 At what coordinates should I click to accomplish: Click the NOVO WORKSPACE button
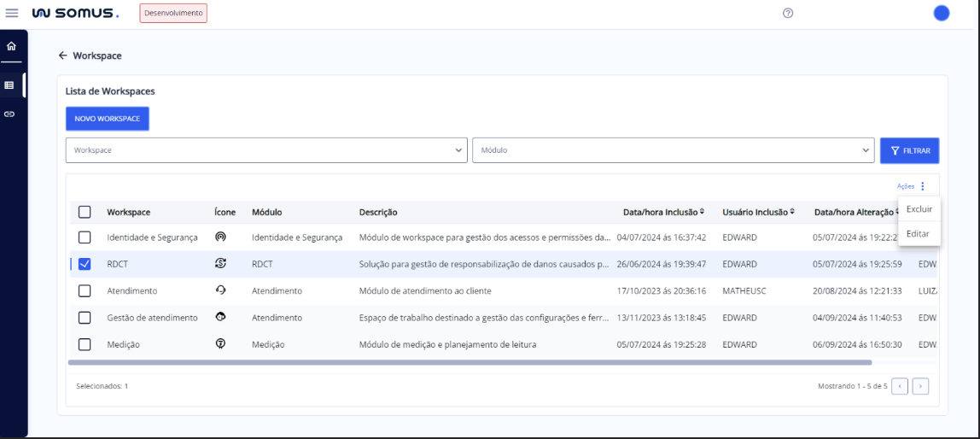[x=108, y=119]
